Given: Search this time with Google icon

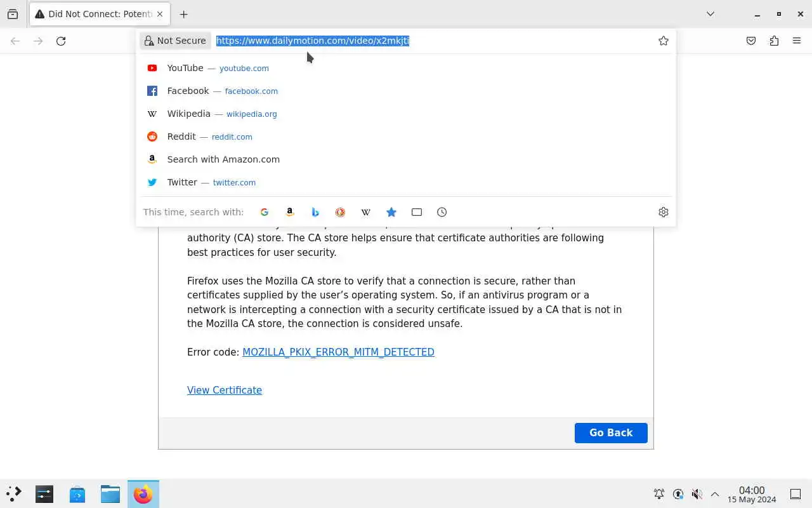Looking at the screenshot, I should click(265, 212).
